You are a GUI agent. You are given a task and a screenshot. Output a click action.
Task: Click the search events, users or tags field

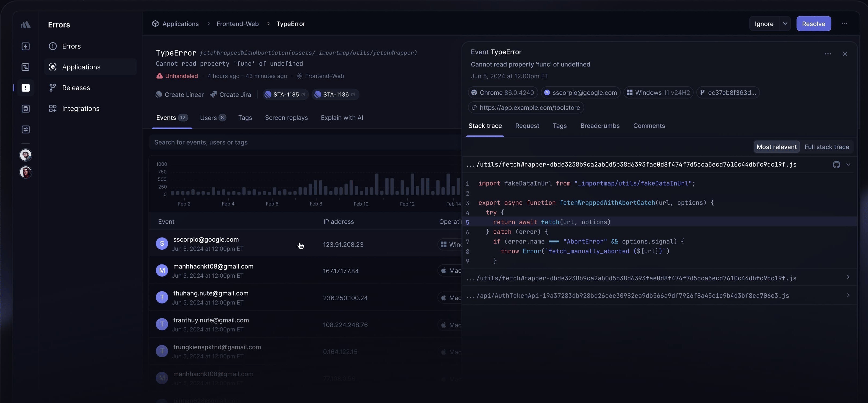point(303,142)
